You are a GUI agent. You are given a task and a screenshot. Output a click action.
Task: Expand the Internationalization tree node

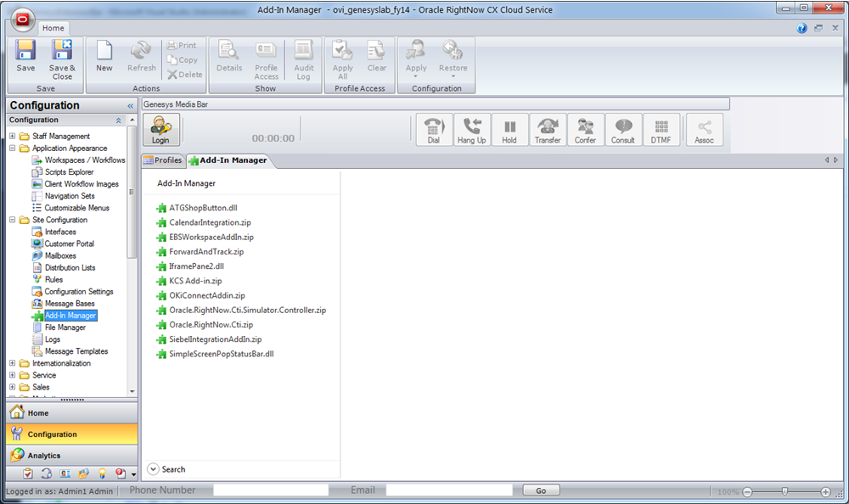13,363
